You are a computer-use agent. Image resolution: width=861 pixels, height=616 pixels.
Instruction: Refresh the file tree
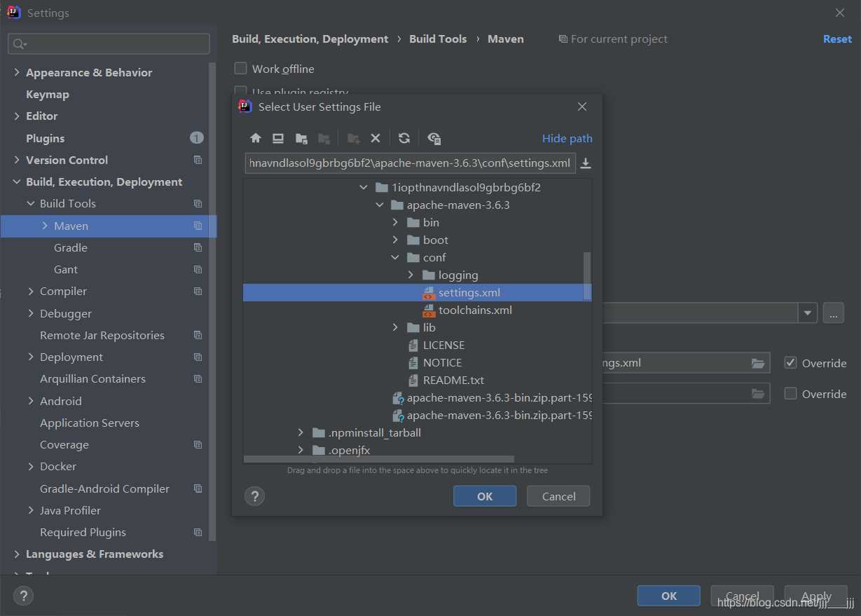[x=404, y=138]
